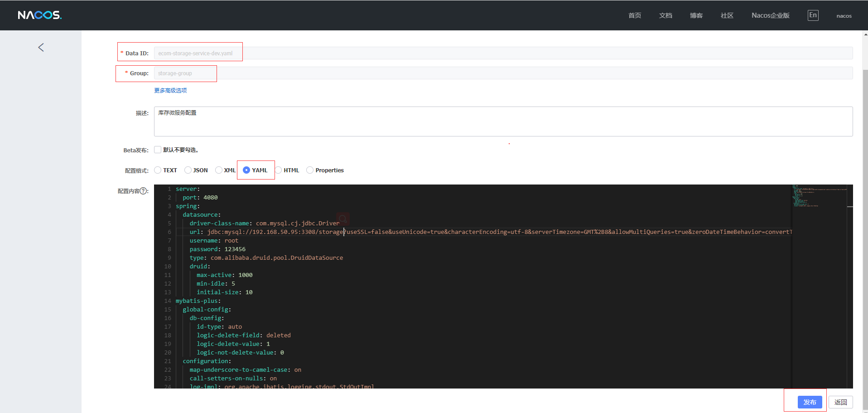
Task: Open the 文档 menu item
Action: [665, 15]
